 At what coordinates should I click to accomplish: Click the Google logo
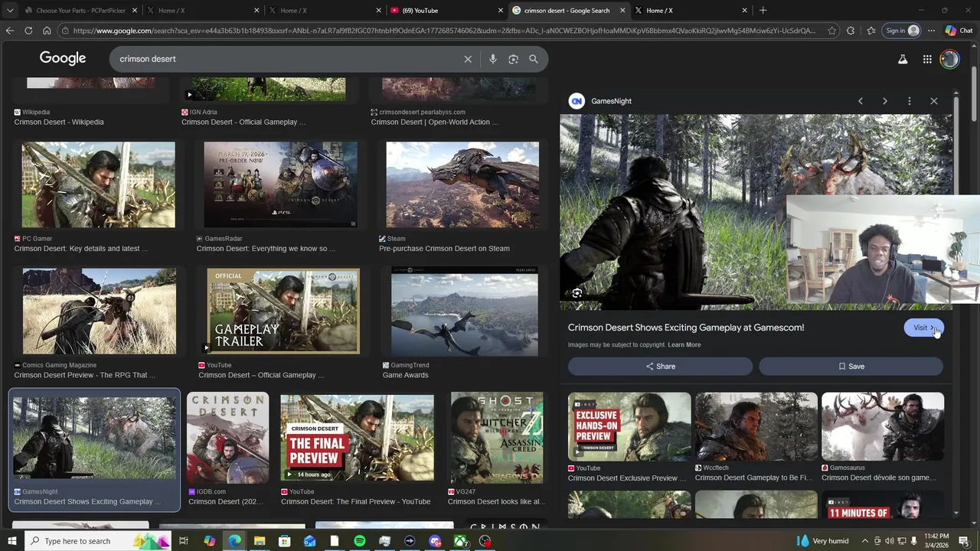(63, 59)
